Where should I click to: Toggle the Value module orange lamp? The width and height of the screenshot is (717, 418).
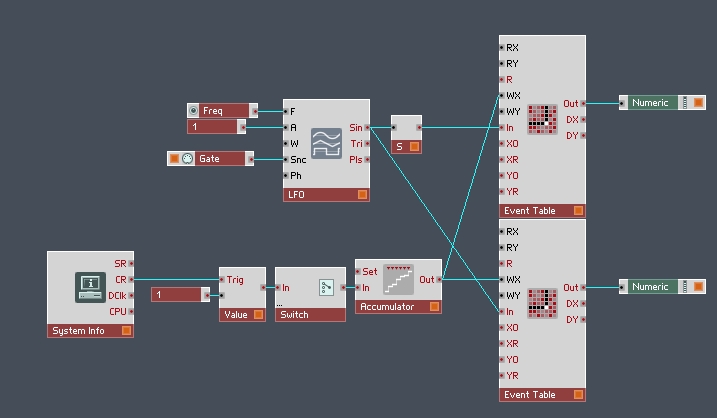pyautogui.click(x=258, y=314)
